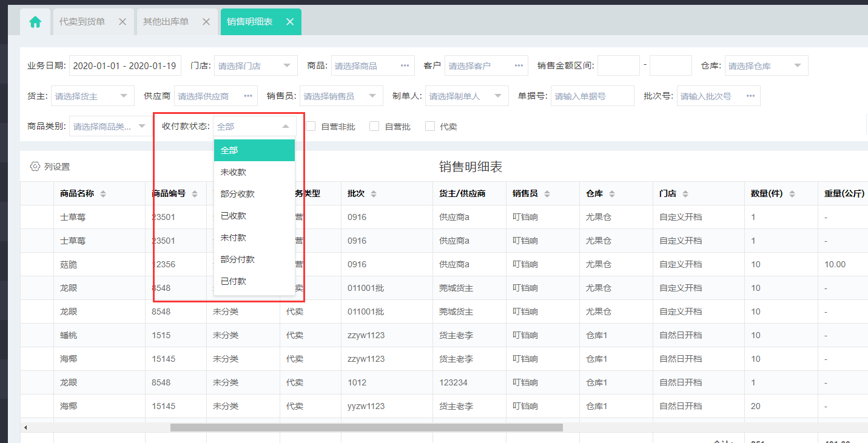
Task: Open the 列设置 column settings gear
Action: click(x=35, y=167)
